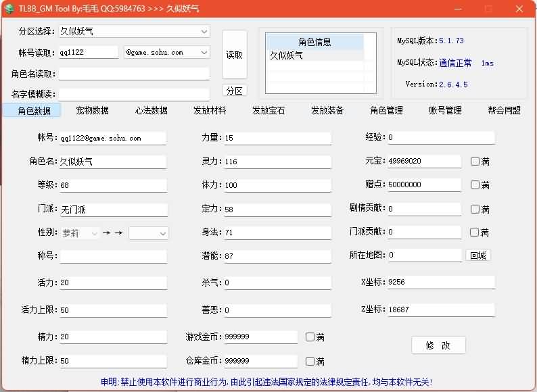The image size is (537, 392).
Task: Go to the 发放装备 tab
Action: [x=327, y=111]
